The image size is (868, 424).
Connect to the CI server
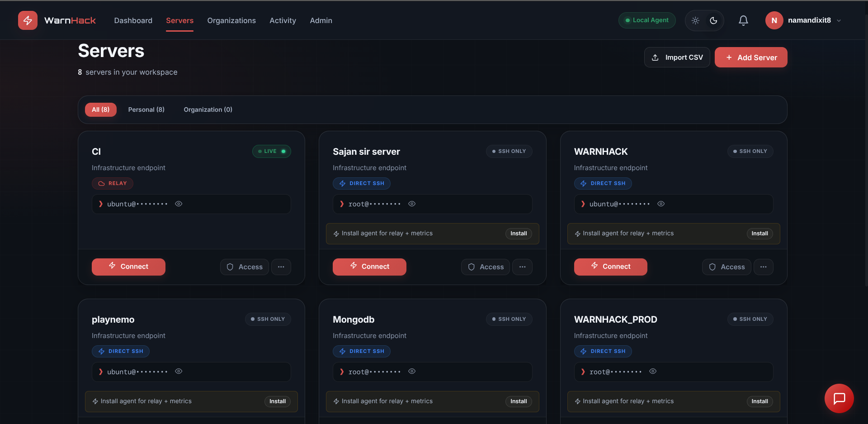coord(128,267)
